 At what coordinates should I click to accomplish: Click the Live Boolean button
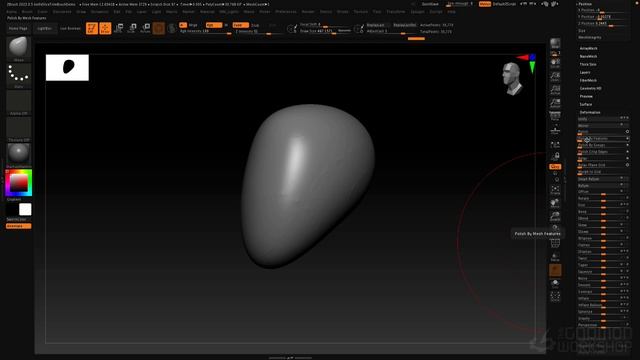point(70,29)
